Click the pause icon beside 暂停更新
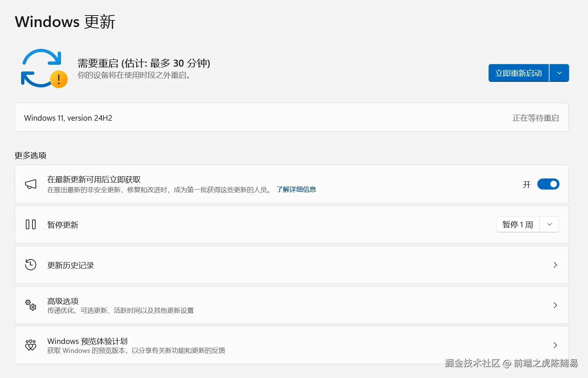This screenshot has height=378, width=588. tap(31, 224)
